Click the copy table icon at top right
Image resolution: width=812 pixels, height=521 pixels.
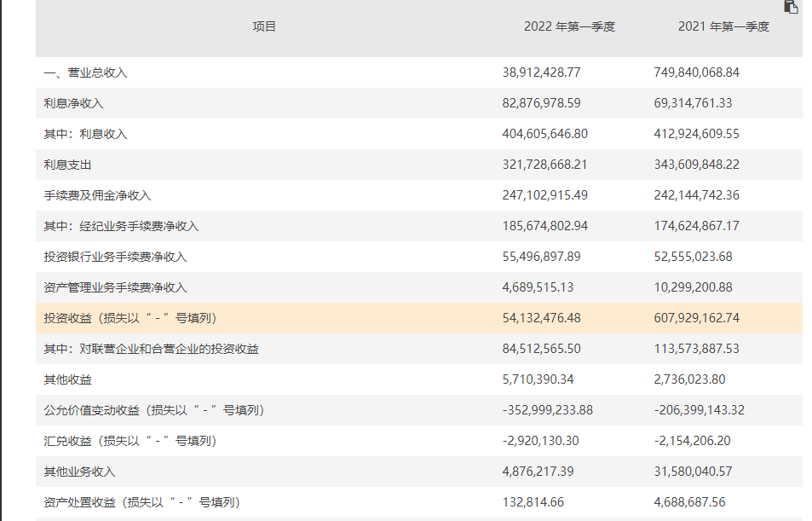[x=791, y=7]
